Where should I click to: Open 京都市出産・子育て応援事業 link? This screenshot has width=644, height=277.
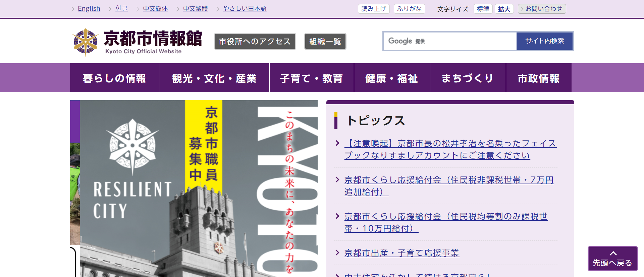click(402, 253)
